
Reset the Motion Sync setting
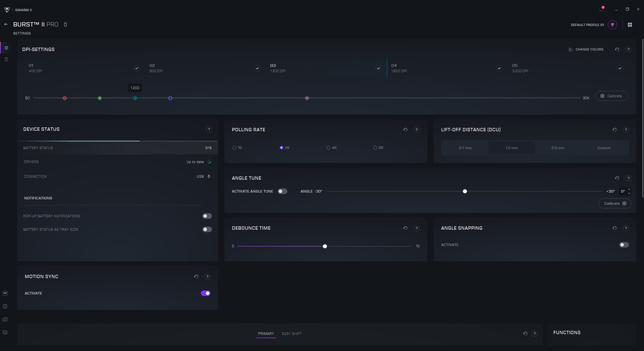coord(196,277)
